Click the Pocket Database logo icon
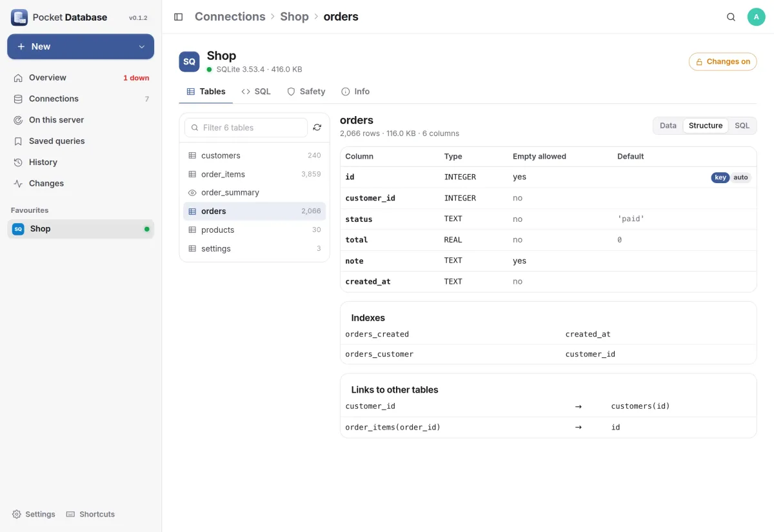774x532 pixels. tap(19, 17)
